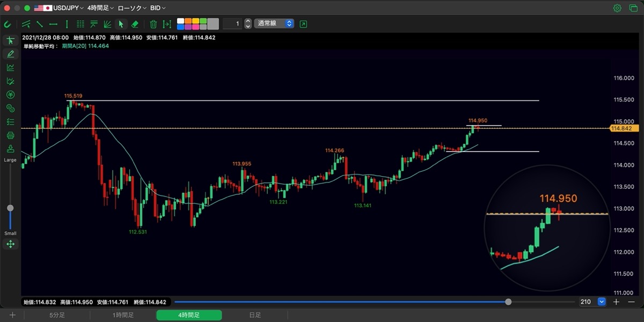Select the 4時間足 bottom tab
This screenshot has width=644, height=322.
click(x=189, y=316)
